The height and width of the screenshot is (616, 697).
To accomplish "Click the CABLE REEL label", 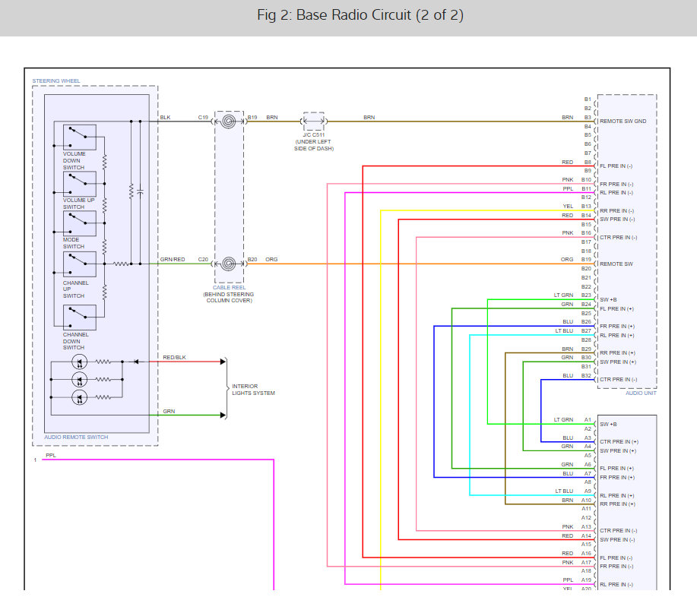I will [x=229, y=287].
